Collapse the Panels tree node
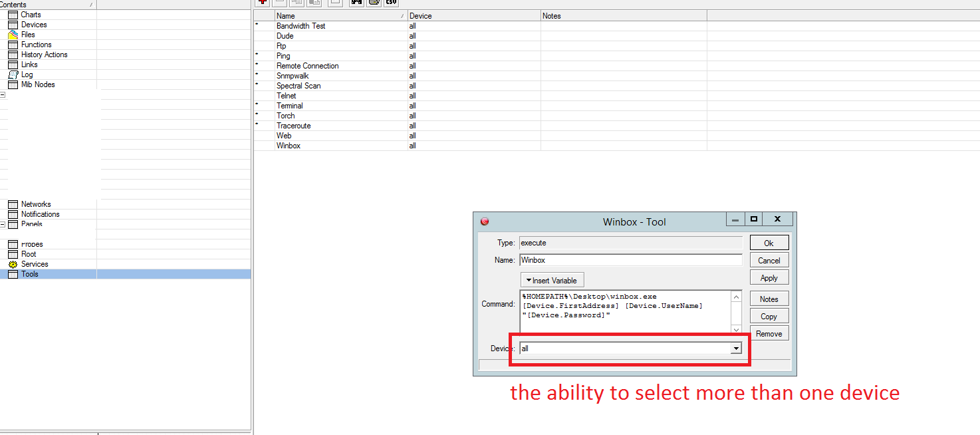 (3, 224)
